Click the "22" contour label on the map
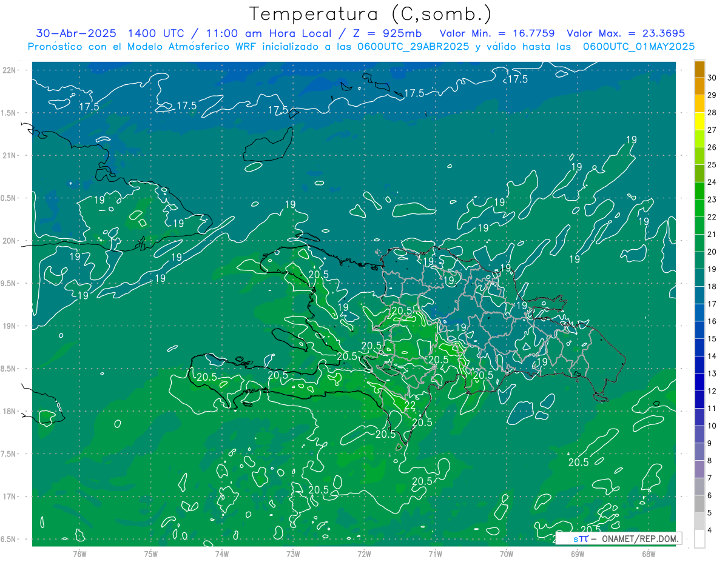This screenshot has height=562, width=728. 409,406
